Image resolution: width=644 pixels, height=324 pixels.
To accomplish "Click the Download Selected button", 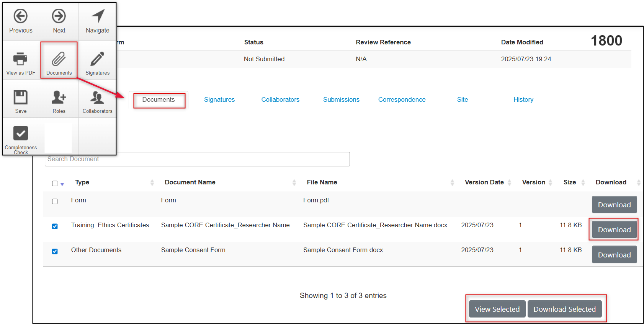I will pos(564,309).
